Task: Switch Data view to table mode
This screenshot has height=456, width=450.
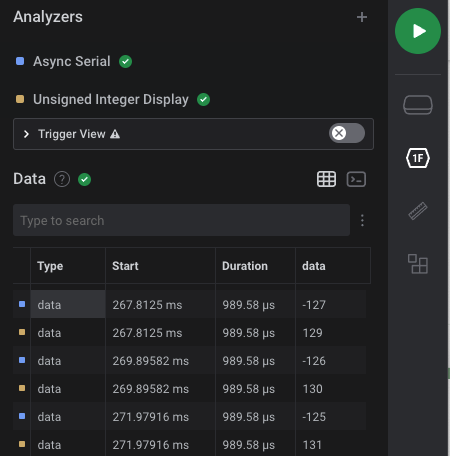Action: point(326,179)
